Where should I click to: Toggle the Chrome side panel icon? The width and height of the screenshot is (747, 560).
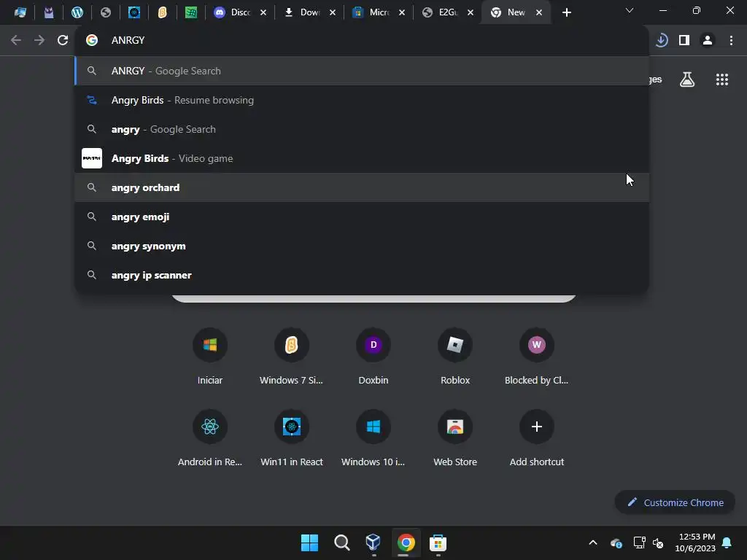[x=684, y=41]
